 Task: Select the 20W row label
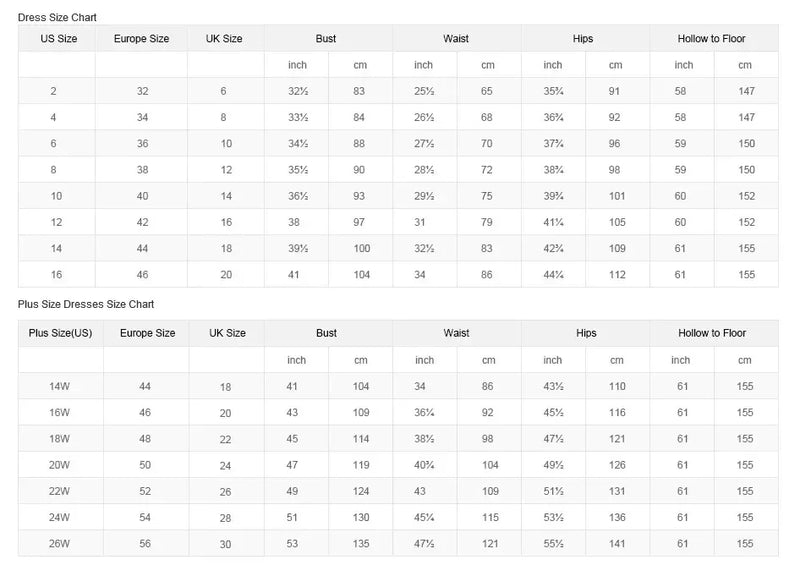tap(60, 464)
